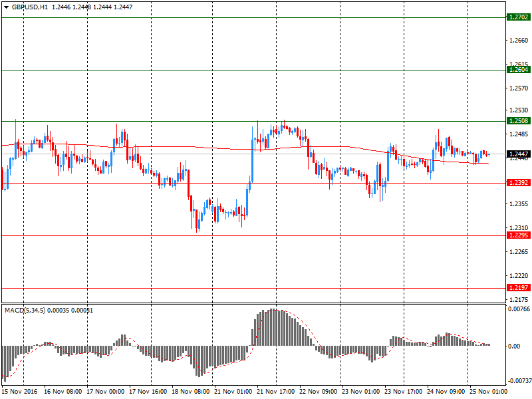Click the 1.2355 price scale value

coord(519,204)
